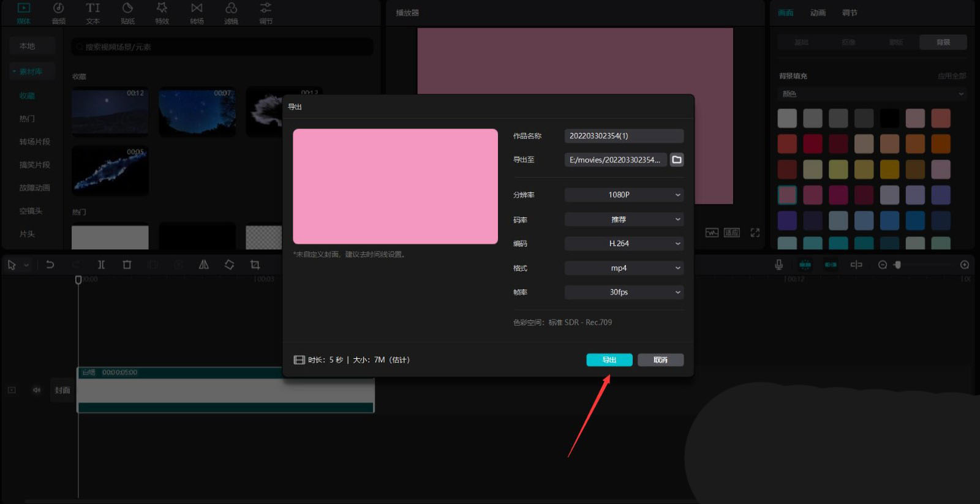
Task: Open the 特效 effects panel icon
Action: 162,13
